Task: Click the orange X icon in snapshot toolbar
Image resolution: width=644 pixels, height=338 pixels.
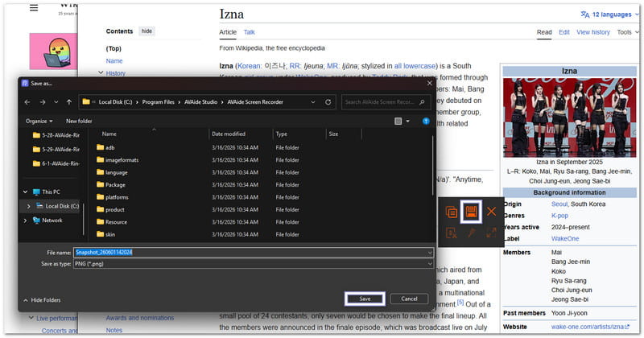Action: click(x=491, y=212)
